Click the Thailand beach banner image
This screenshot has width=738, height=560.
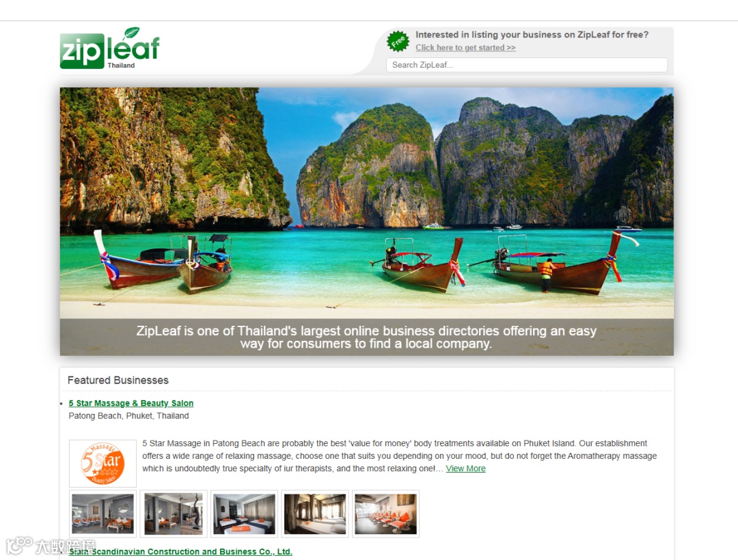tap(367, 202)
